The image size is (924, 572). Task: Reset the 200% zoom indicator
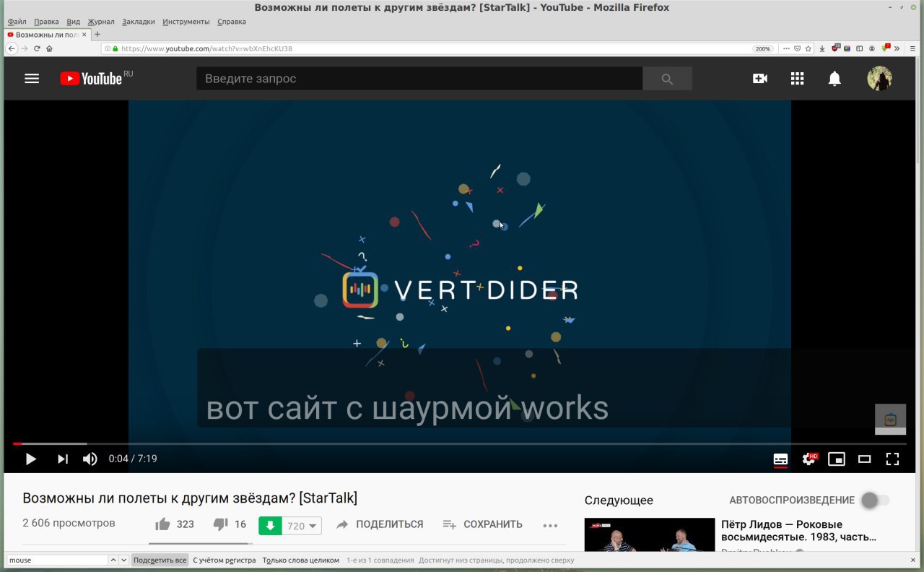click(763, 48)
